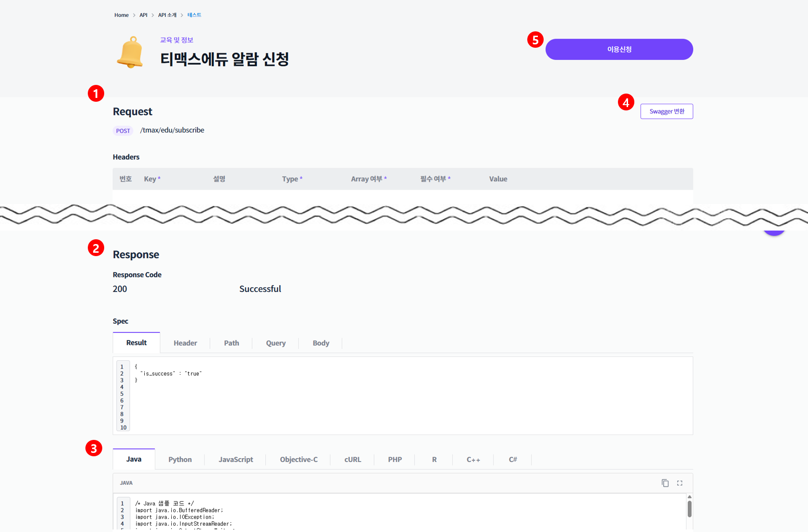Click the 번호 column header

point(125,179)
